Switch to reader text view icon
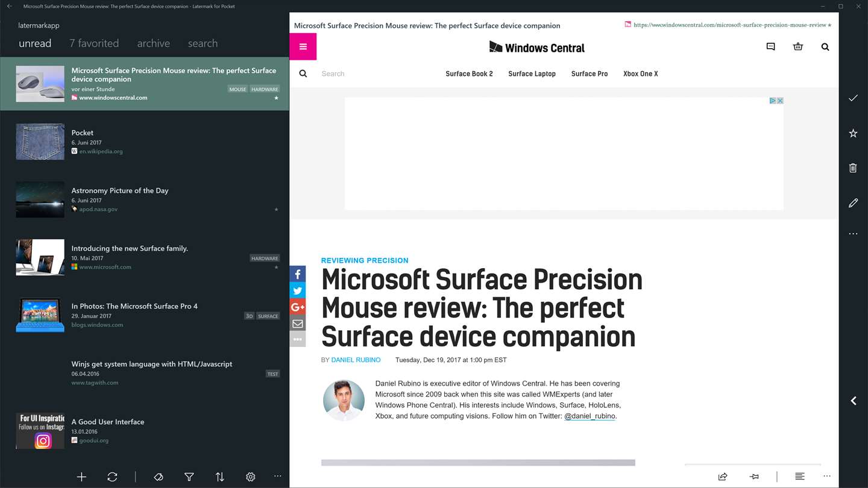868x488 pixels. [x=800, y=477]
